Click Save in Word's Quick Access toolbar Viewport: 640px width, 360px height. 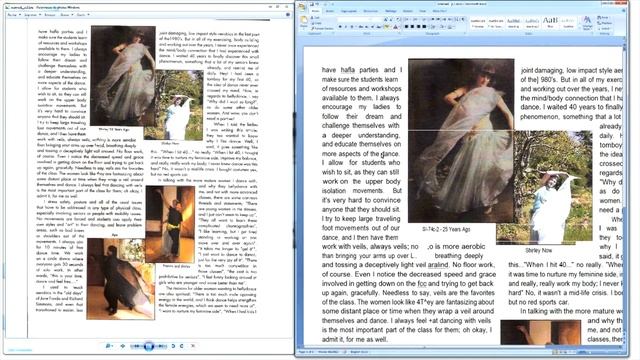point(311,4)
